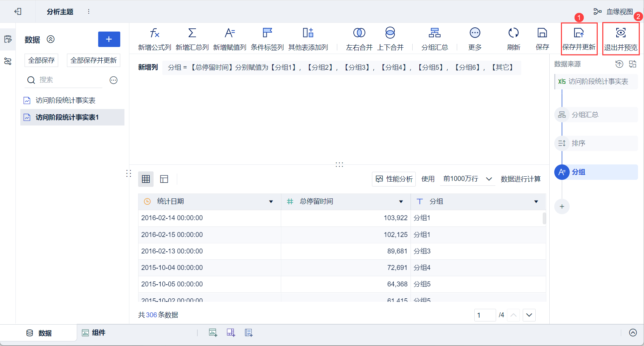This screenshot has width=644, height=346.
Task: Collapse the 数据 panel with chevron icon
Action: [x=51, y=39]
